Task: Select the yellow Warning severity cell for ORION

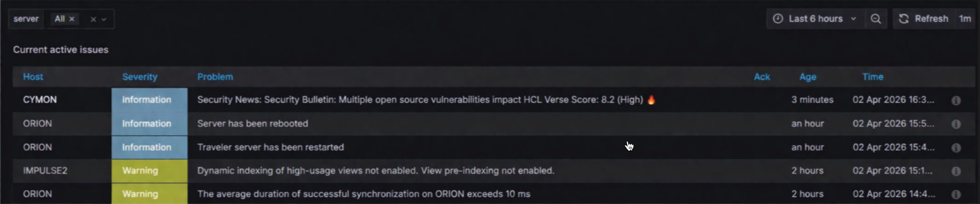Action: pos(149,194)
